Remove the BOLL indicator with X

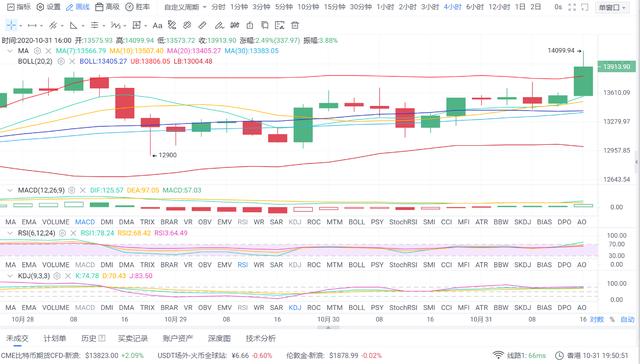pyautogui.click(x=72, y=61)
